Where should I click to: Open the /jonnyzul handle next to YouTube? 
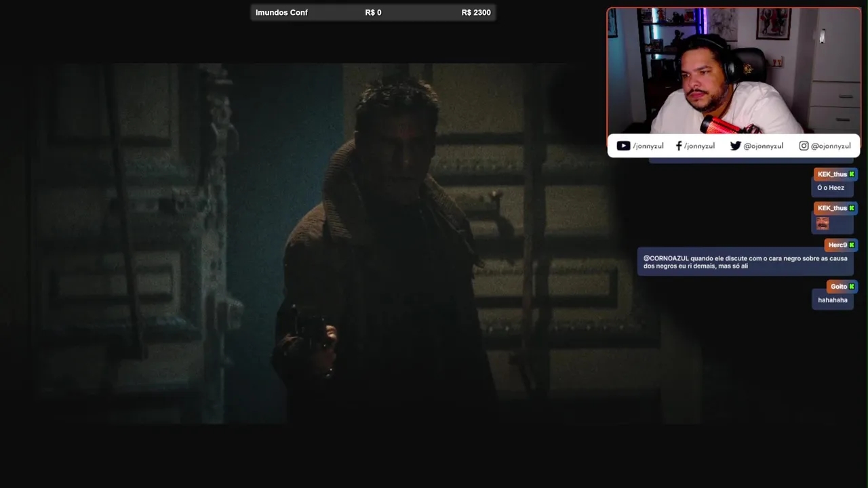[650, 146]
